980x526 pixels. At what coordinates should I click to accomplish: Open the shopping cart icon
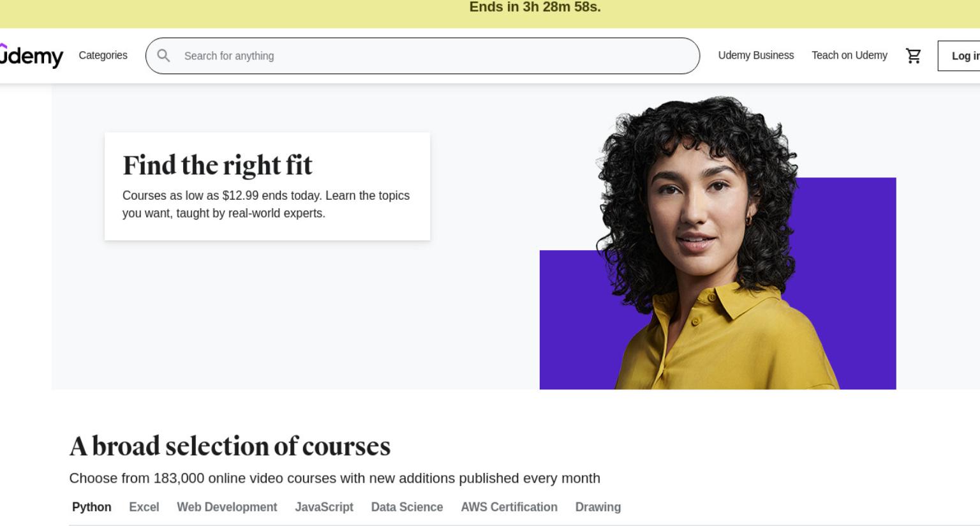(913, 56)
